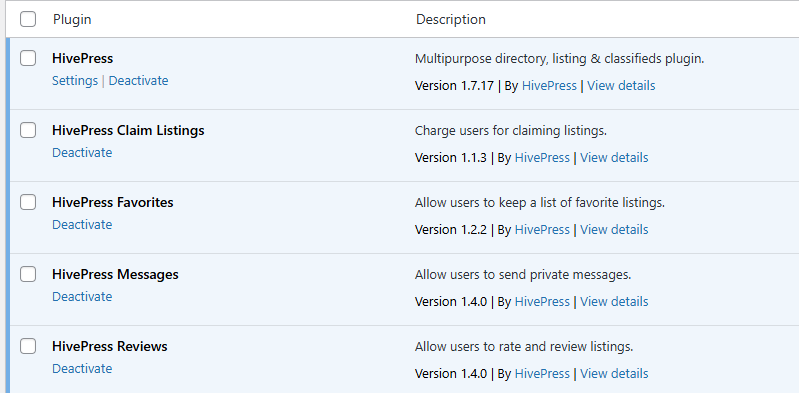Check the box for the HivePress plugin

coord(28,58)
